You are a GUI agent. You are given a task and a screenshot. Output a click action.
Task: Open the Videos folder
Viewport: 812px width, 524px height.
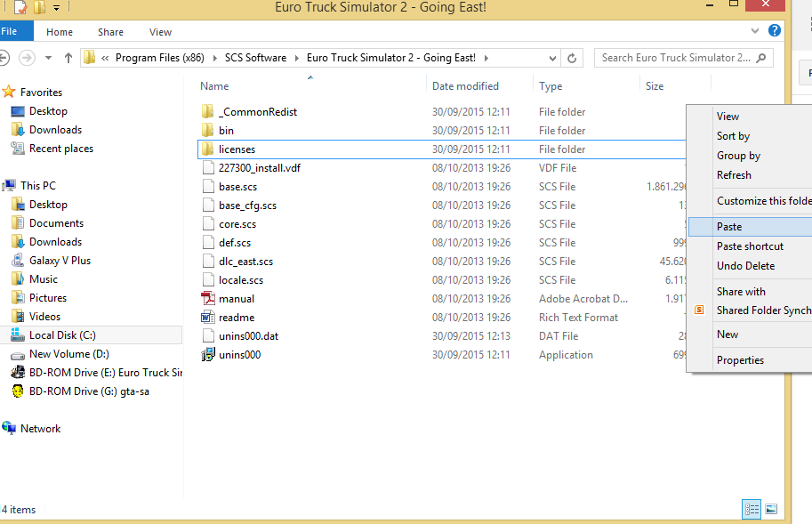[x=44, y=316]
